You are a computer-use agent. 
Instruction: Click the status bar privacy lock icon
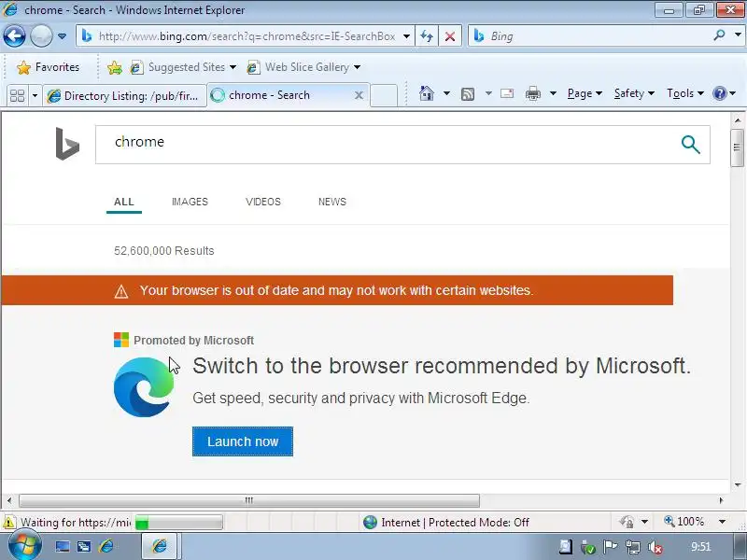tap(627, 522)
